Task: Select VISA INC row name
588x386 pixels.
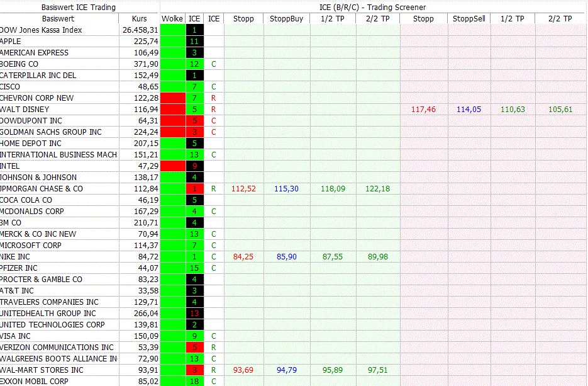Action: pyautogui.click(x=15, y=336)
